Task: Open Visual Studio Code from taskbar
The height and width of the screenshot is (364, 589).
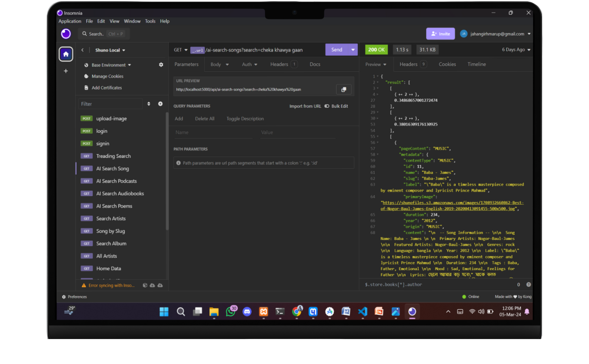Action: [x=363, y=312]
